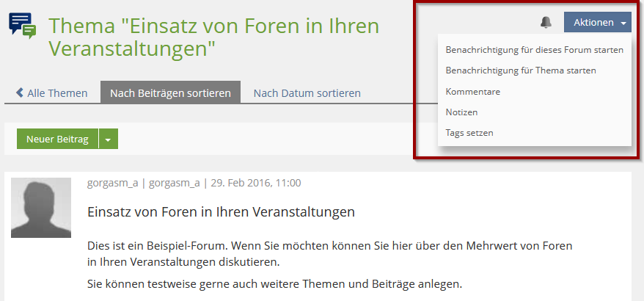Switch to Nach Beiträgen sortieren tab
This screenshot has width=644, height=301.
[x=170, y=93]
